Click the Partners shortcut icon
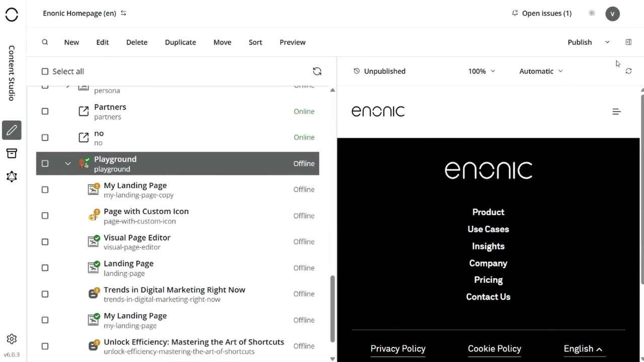Viewport: 644px width, 362px height. pyautogui.click(x=84, y=112)
